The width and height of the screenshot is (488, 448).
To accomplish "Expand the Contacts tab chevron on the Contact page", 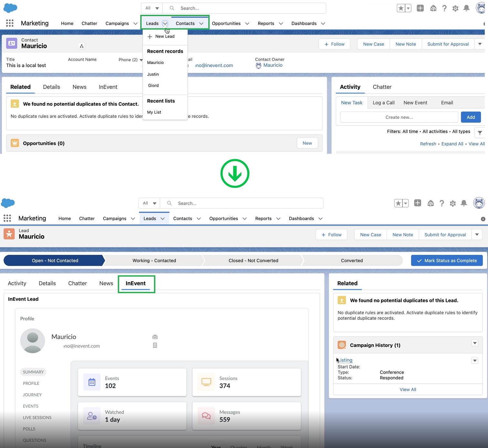I will [201, 23].
